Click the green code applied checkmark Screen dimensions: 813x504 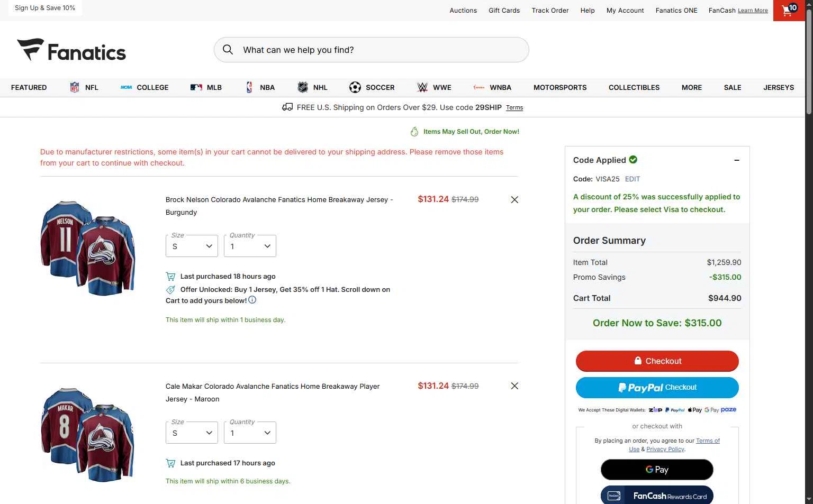pos(633,159)
